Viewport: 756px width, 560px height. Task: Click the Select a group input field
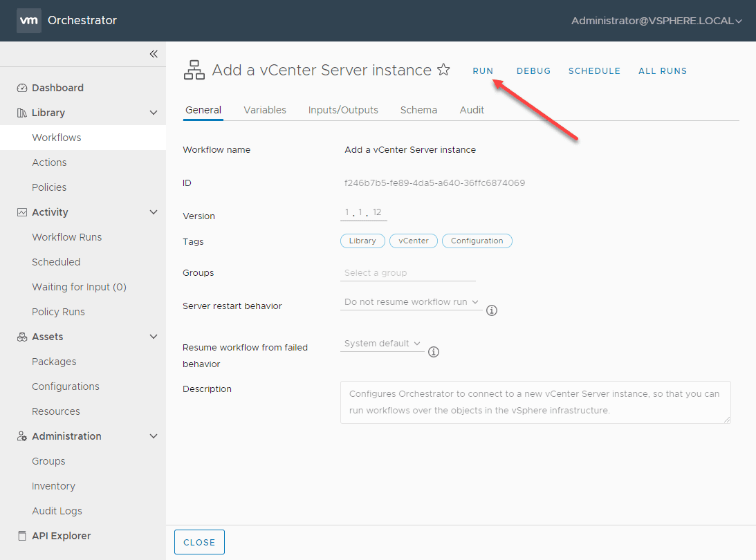tap(407, 272)
